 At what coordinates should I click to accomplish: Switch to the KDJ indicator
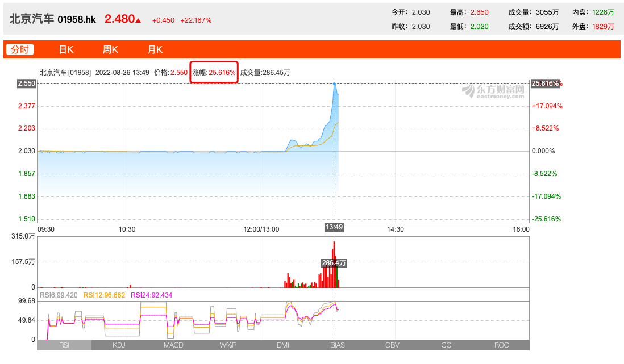coord(119,345)
